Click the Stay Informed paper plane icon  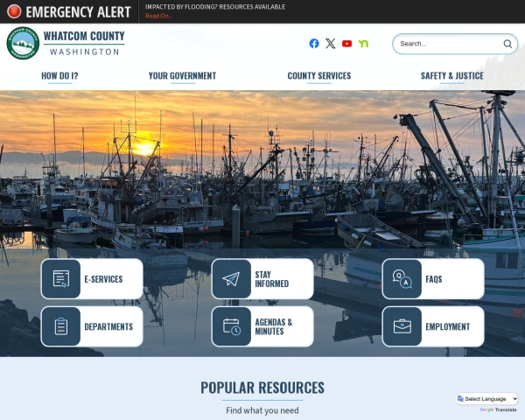[231, 278]
